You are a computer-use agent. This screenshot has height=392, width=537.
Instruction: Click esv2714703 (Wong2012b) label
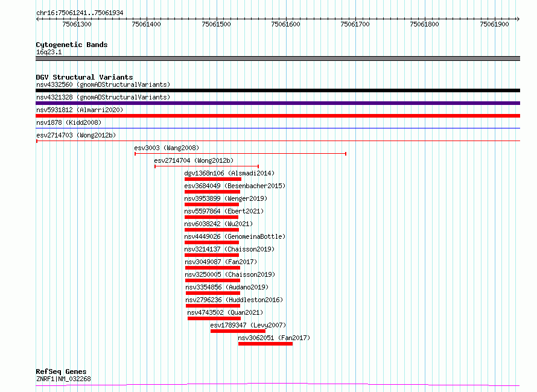76,135
